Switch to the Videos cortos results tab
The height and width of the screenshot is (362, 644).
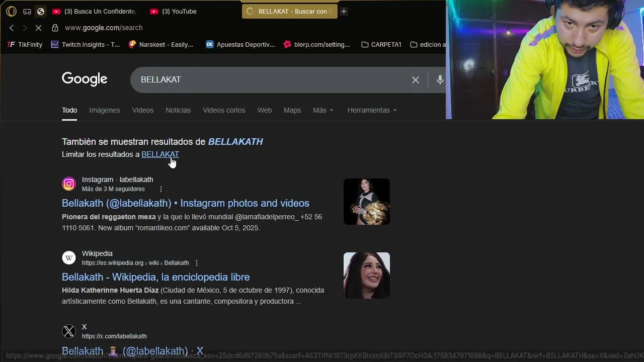coord(224,110)
